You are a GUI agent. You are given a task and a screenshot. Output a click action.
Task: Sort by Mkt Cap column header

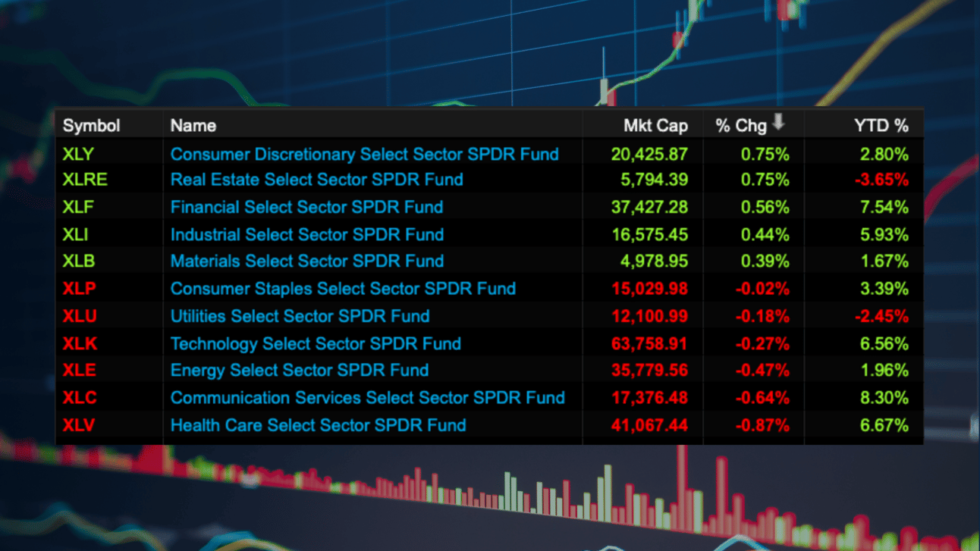[655, 126]
